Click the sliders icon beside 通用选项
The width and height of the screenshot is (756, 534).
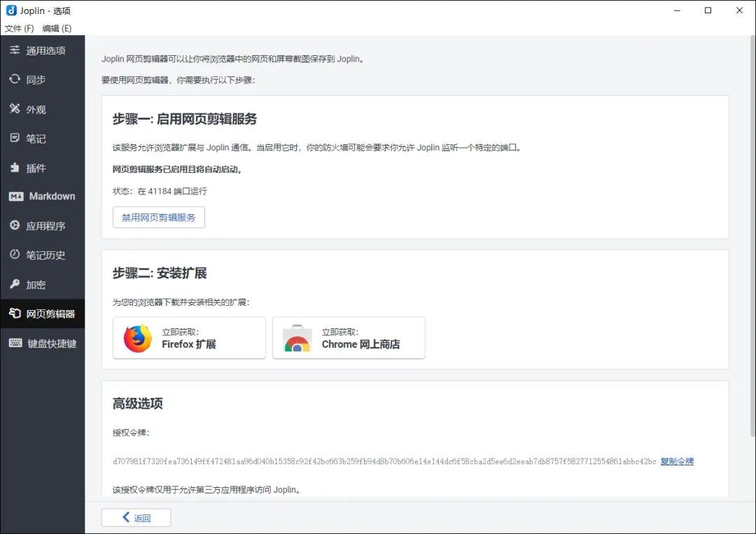click(x=15, y=50)
